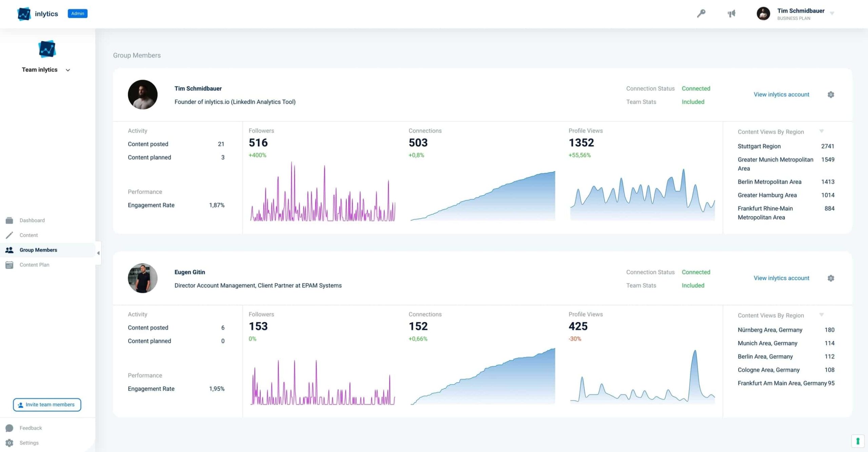Image resolution: width=868 pixels, height=452 pixels.
Task: Select Group Members menu item
Action: (38, 250)
